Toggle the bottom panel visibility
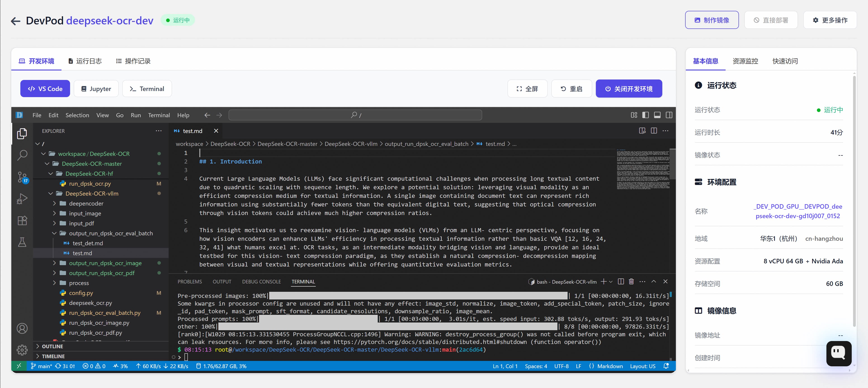Screen dimensions: 868x388 [x=657, y=115]
